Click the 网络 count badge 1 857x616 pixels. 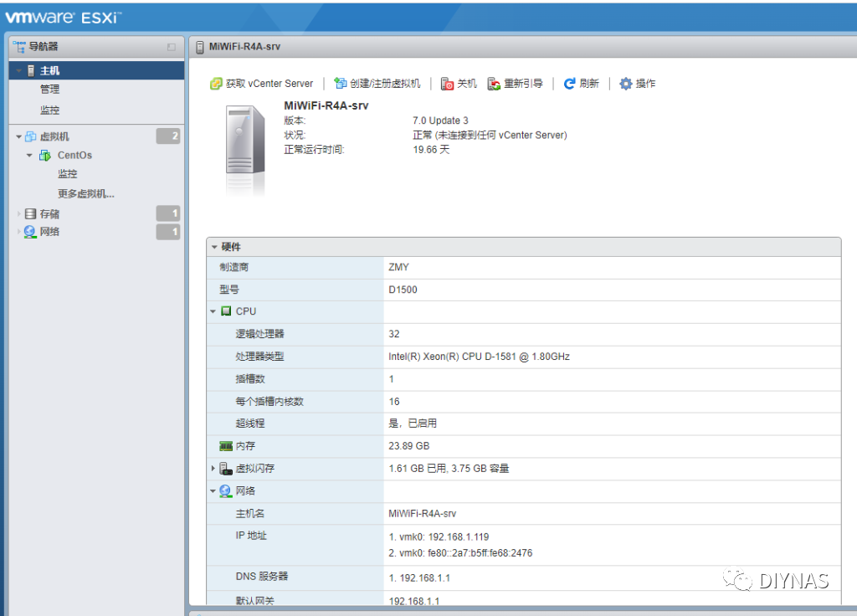168,232
